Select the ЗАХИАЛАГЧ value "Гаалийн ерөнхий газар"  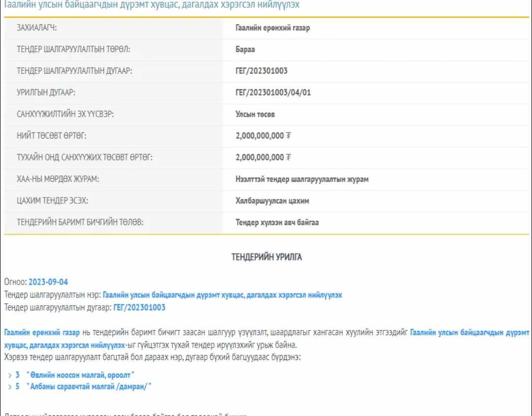click(x=273, y=28)
